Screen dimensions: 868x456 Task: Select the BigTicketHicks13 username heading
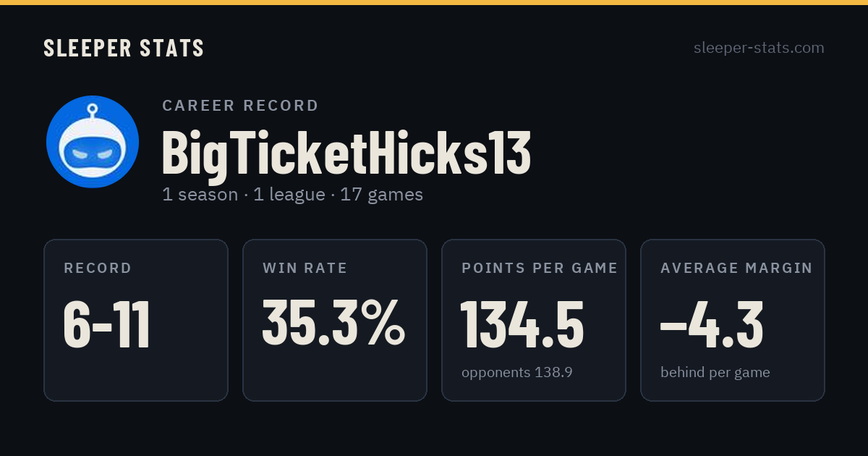coord(346,153)
